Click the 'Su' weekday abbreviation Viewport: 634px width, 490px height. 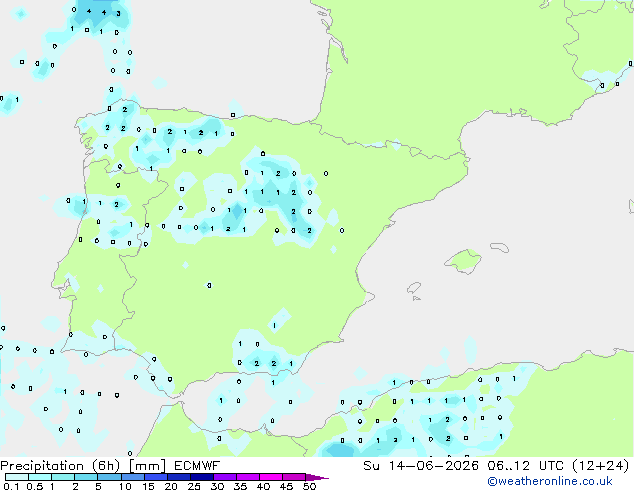click(371, 466)
